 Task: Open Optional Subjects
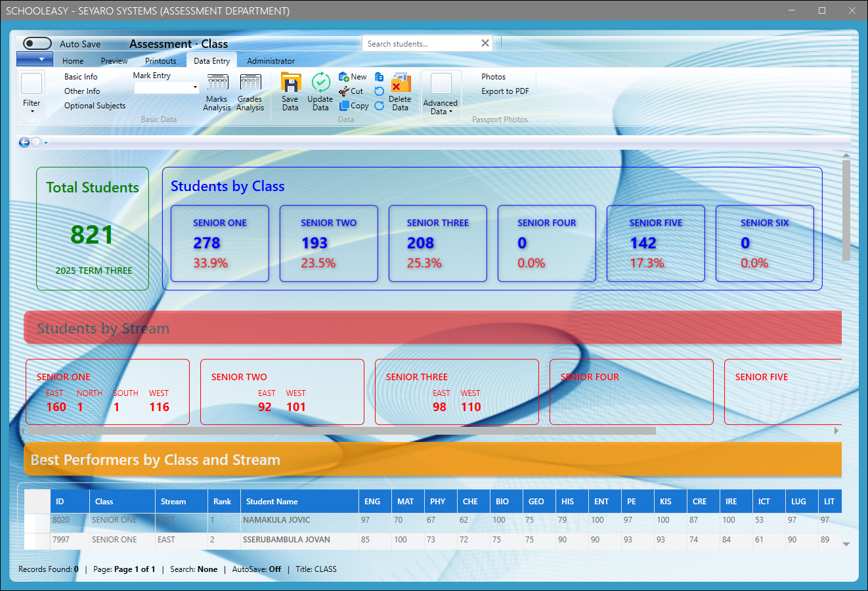[95, 106]
